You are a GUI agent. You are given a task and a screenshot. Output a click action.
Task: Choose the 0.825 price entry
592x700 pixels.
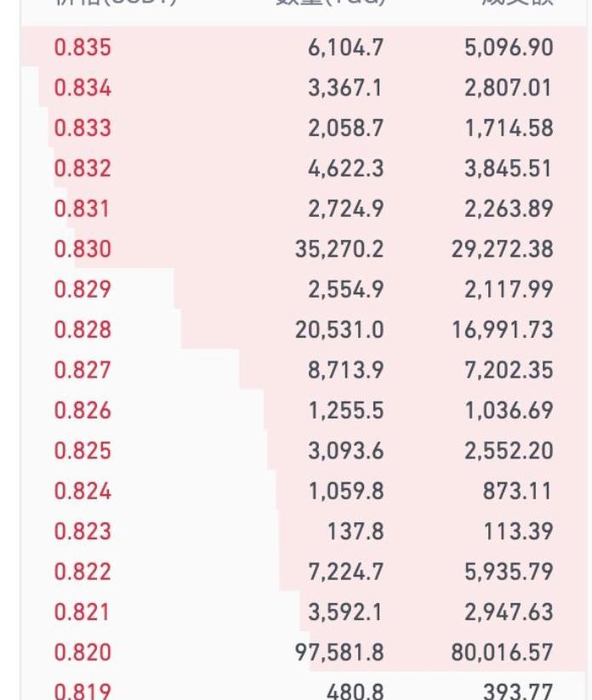coord(83,450)
